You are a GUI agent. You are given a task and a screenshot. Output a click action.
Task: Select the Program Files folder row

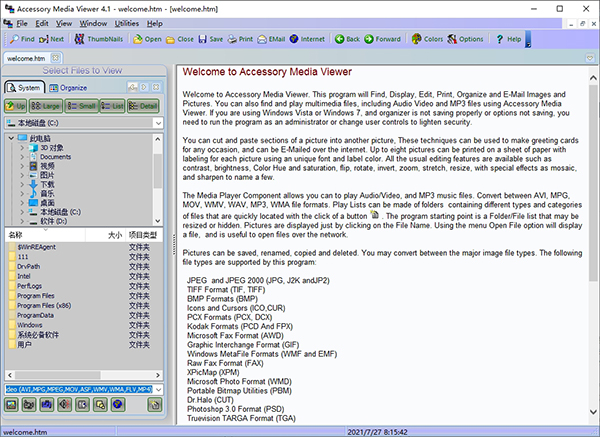pyautogui.click(x=83, y=295)
